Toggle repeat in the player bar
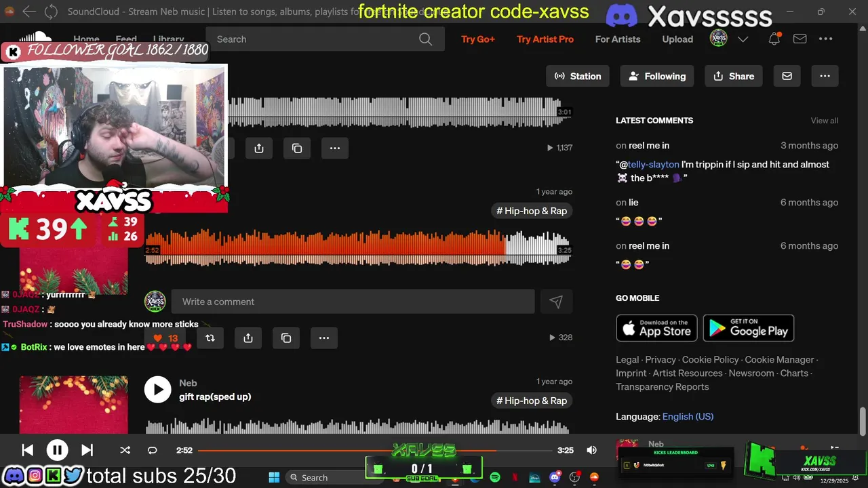868x488 pixels. click(x=152, y=450)
